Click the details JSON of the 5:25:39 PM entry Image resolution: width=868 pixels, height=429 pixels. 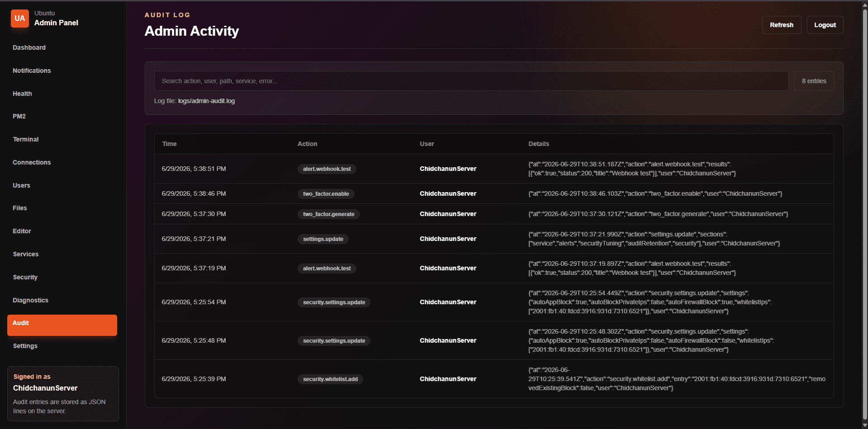pyautogui.click(x=677, y=379)
